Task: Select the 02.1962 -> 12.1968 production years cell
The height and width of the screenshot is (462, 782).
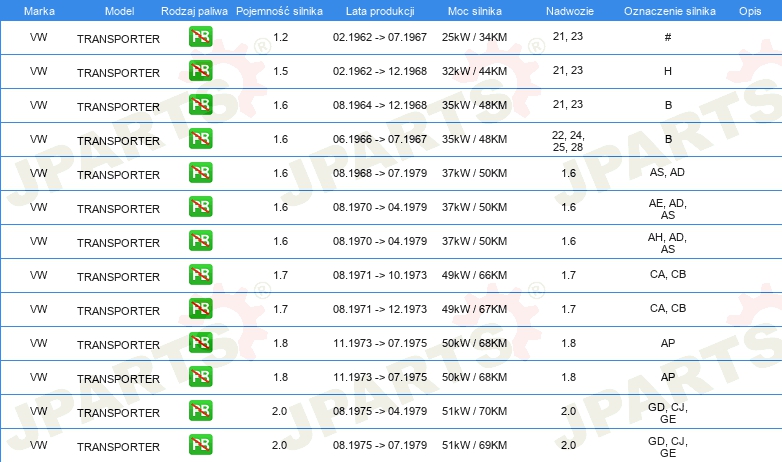Action: click(380, 71)
